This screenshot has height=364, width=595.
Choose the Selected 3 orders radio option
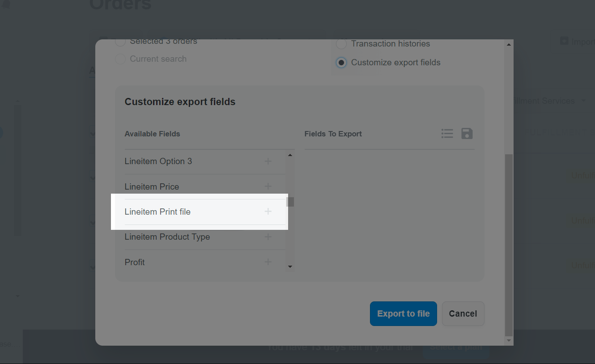point(120,42)
